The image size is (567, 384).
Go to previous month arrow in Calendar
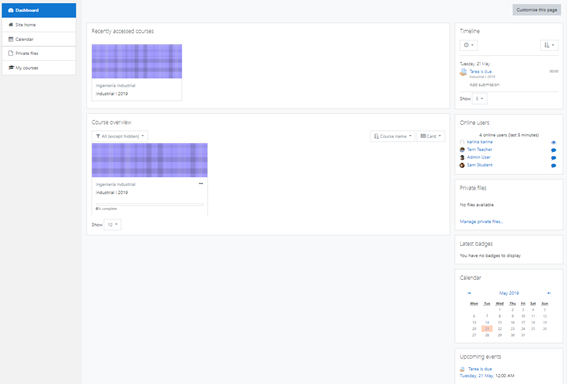[x=469, y=293]
